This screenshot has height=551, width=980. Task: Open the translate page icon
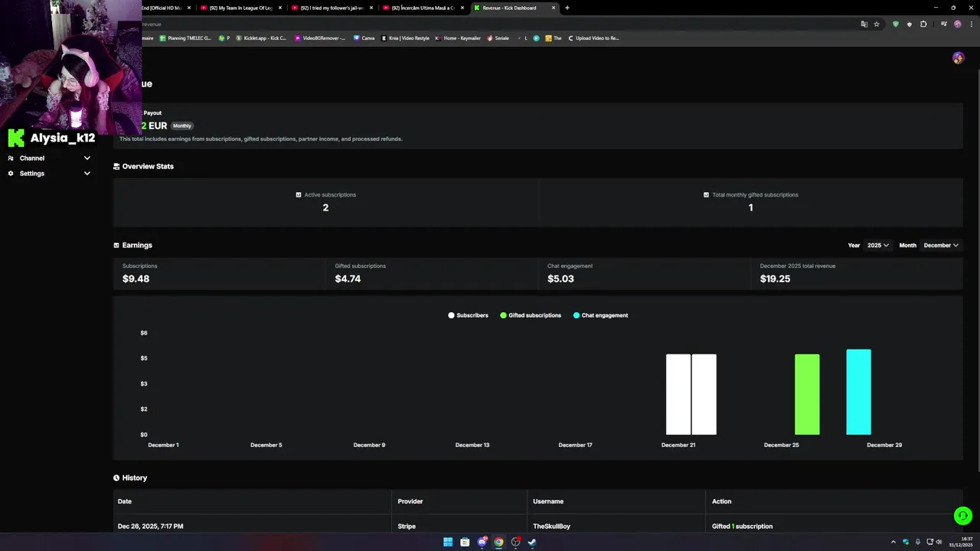click(x=864, y=24)
